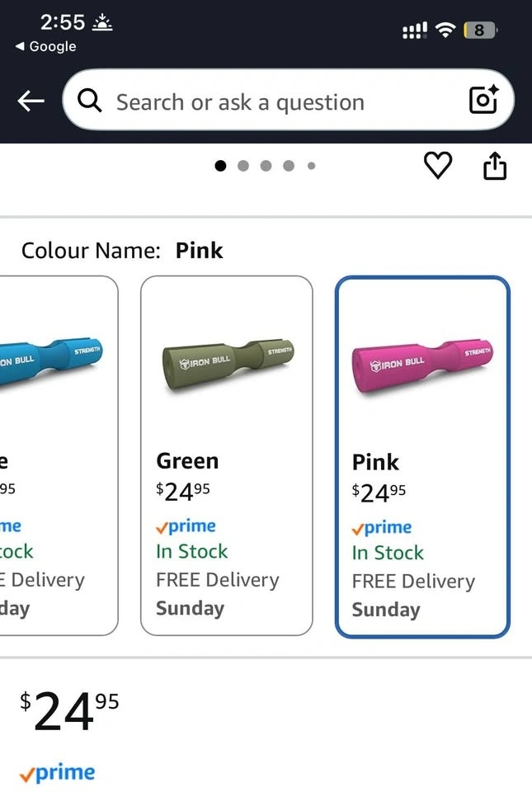Tap the prime badge in Pink card
This screenshot has width=532, height=792.
(x=382, y=528)
